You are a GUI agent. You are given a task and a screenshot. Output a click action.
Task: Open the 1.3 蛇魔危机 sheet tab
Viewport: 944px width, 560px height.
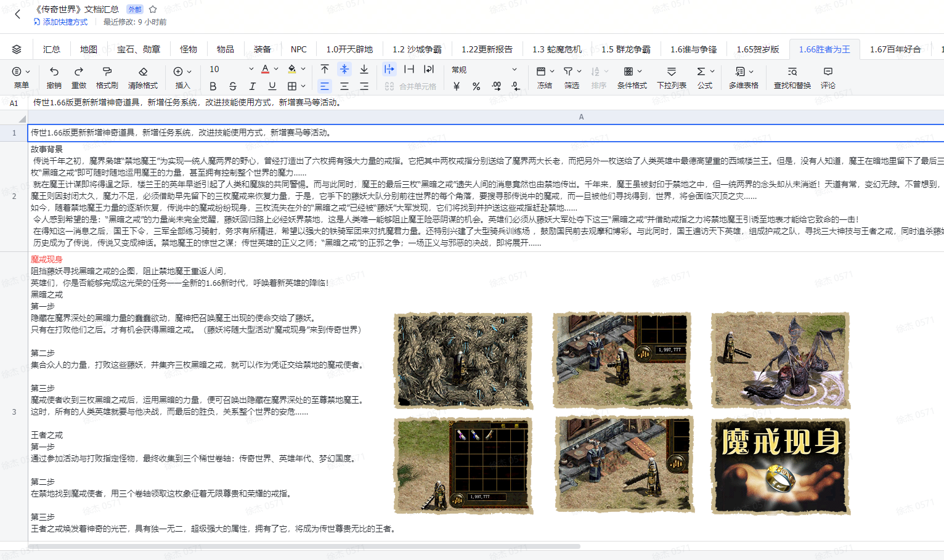point(557,49)
